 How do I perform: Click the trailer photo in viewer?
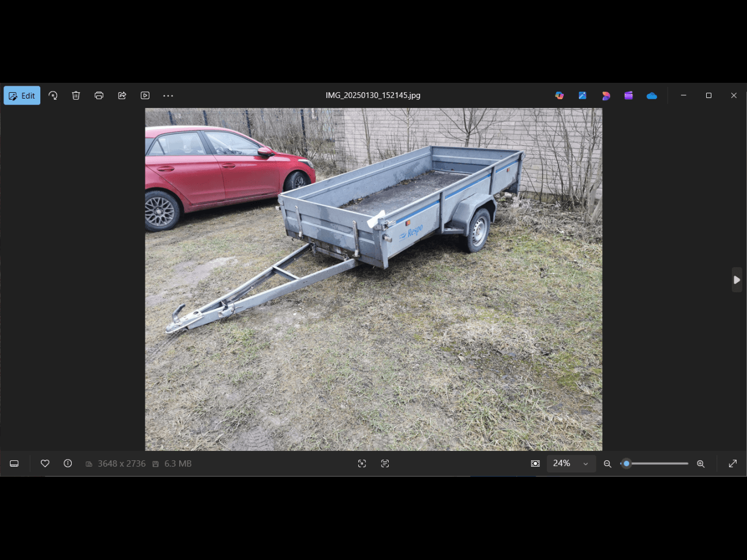click(373, 279)
